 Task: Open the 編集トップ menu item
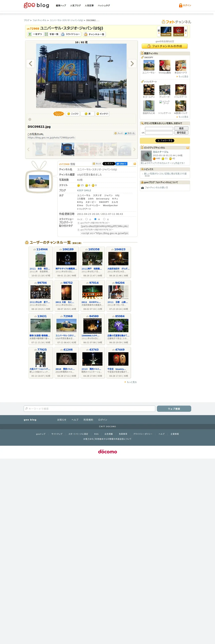click(61, 6)
